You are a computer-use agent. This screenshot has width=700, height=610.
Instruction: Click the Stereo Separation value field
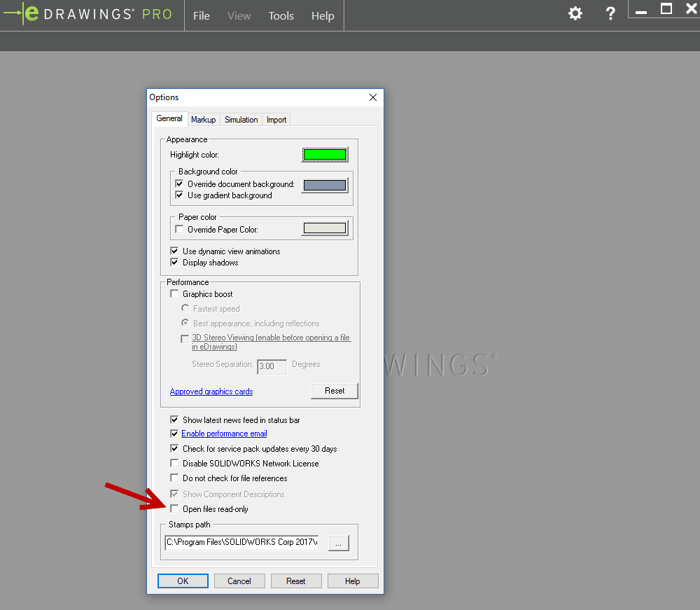pos(272,366)
